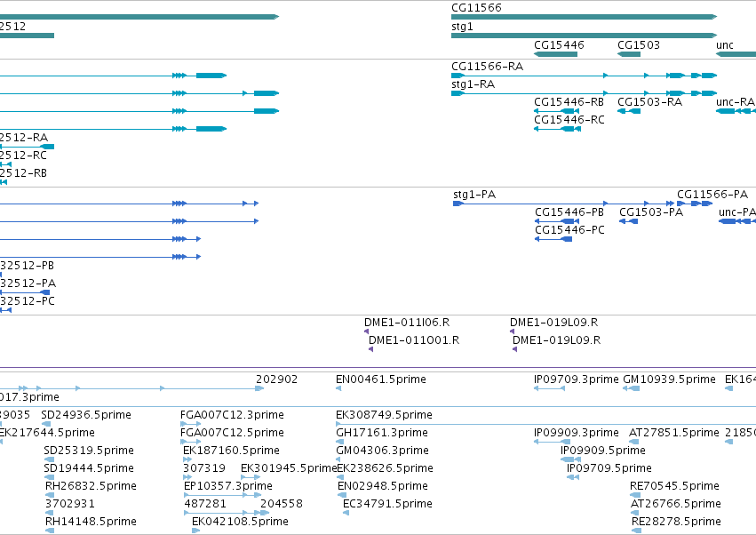756x535 pixels.
Task: Click unc-PA protein feature
Action: [737, 221]
